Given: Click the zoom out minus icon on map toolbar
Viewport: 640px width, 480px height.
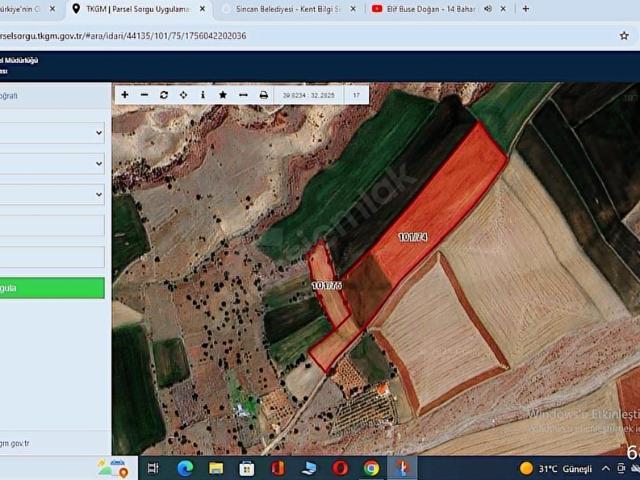Looking at the screenshot, I should coord(144,95).
